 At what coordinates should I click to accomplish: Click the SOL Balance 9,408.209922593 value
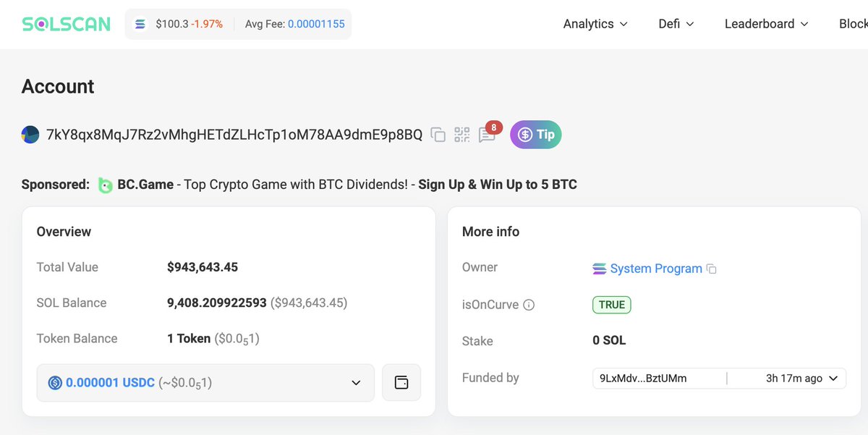(217, 303)
